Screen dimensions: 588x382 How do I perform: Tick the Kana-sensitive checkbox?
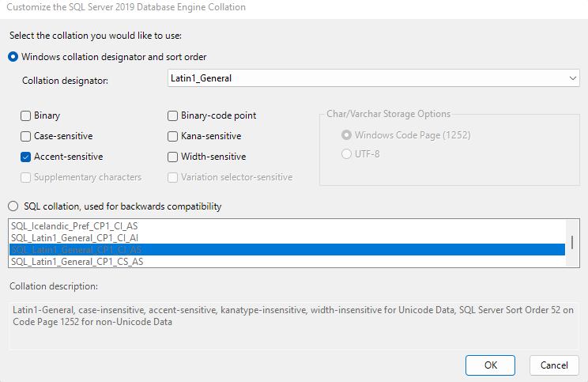click(x=173, y=136)
